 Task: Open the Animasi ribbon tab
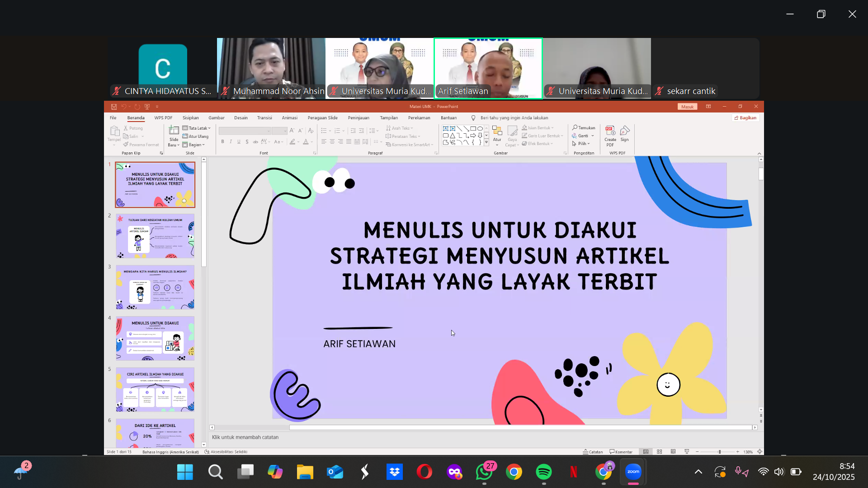[290, 117]
